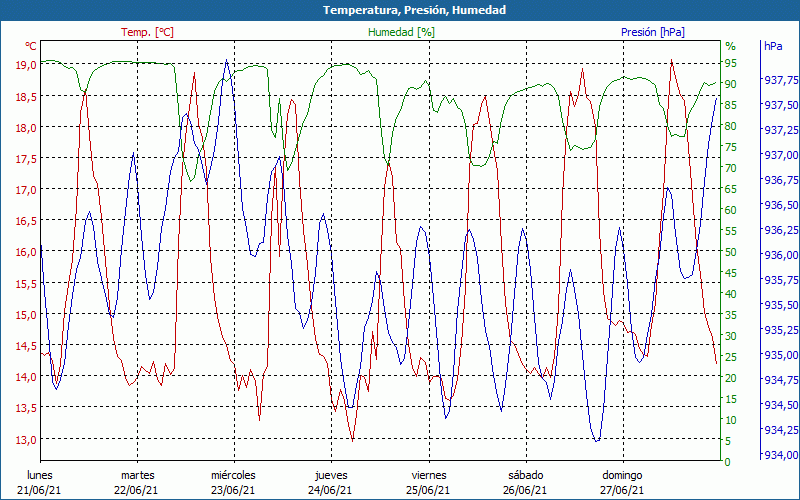Click the 937,00 pressure axis value
The width and height of the screenshot is (800, 500).
[781, 155]
